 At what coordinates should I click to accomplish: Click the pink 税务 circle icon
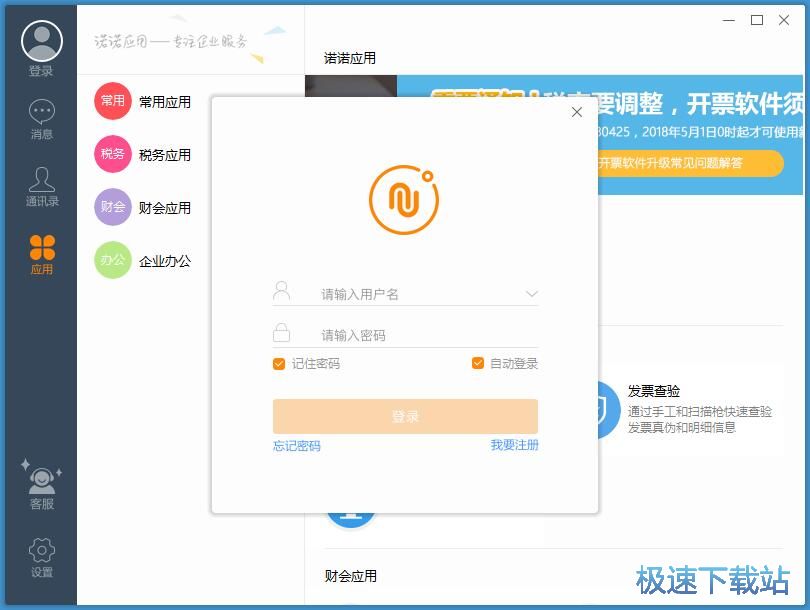[113, 154]
